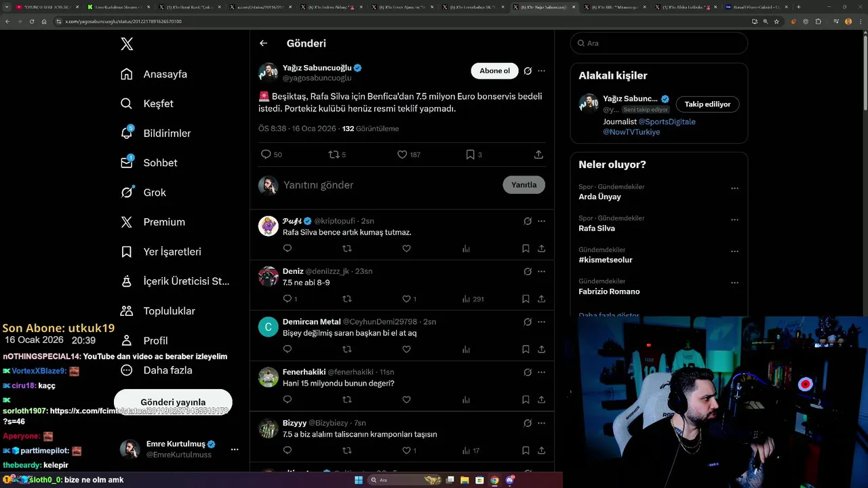
Task: Open Keşfet explore page
Action: pos(146,104)
